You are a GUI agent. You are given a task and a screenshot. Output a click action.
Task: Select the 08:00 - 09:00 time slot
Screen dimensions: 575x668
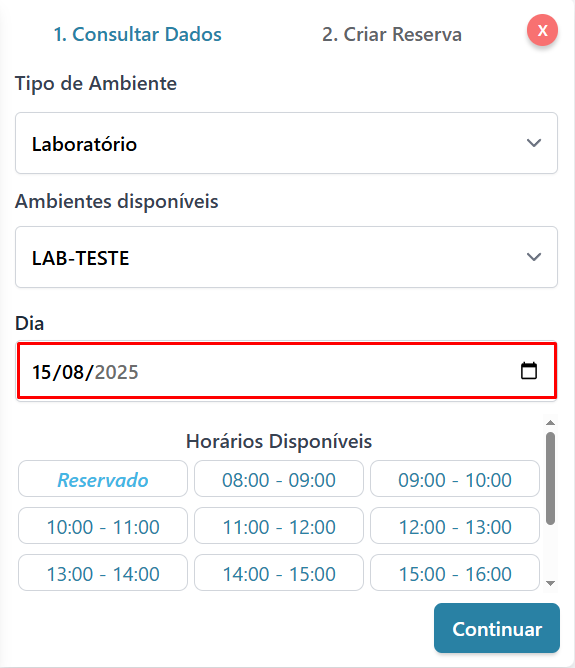coord(279,479)
